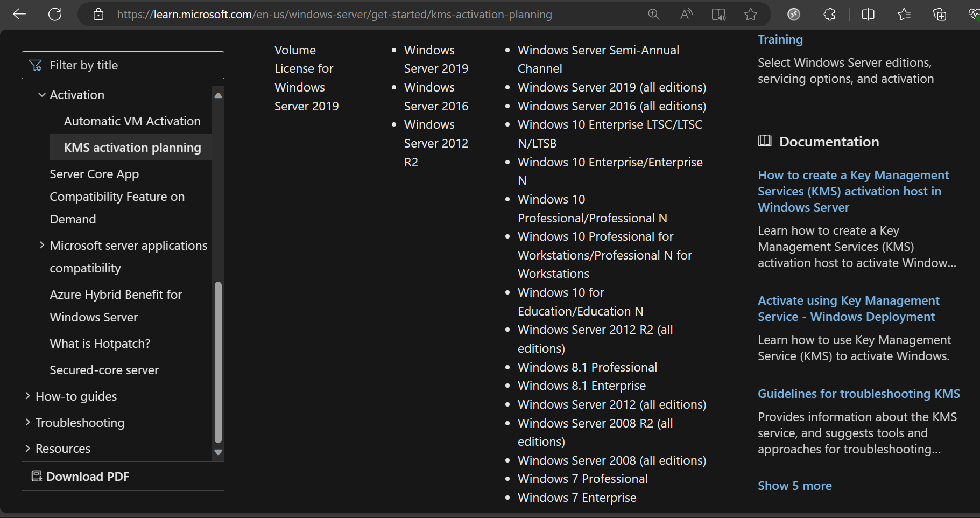
Task: Click 'Windows 10 Enterprise LTSC/LTSC N/LTSB' item
Action: [x=610, y=134]
